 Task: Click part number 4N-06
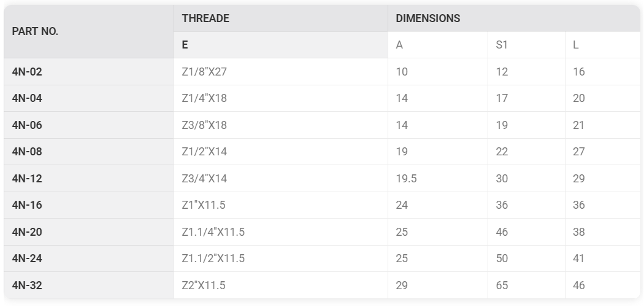pos(27,125)
